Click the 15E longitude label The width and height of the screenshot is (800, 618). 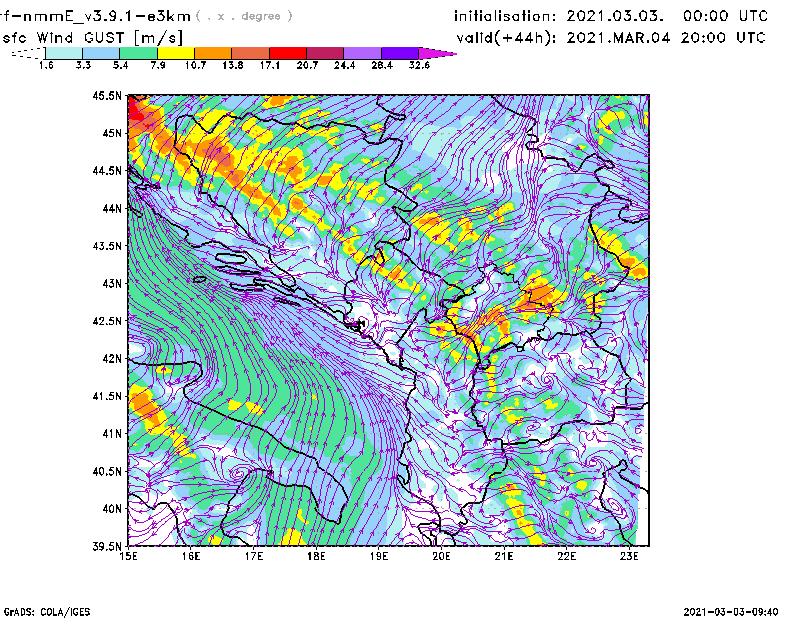pos(129,556)
